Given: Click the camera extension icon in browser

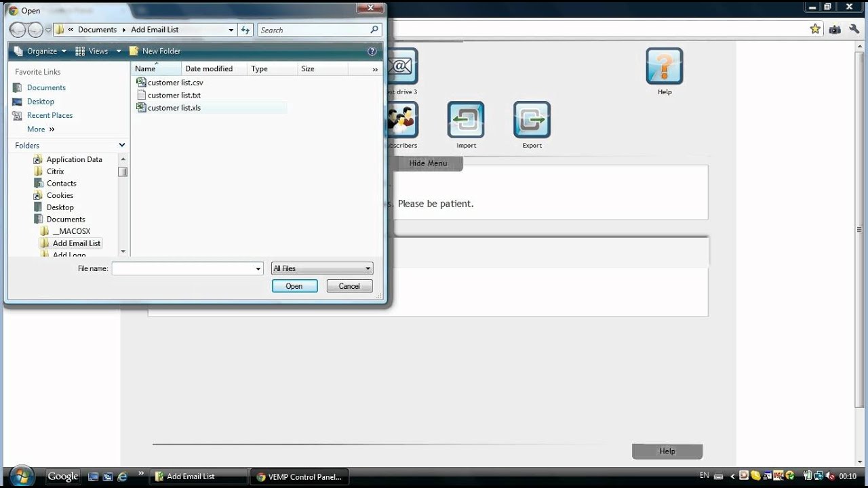Looking at the screenshot, I should pos(835,29).
